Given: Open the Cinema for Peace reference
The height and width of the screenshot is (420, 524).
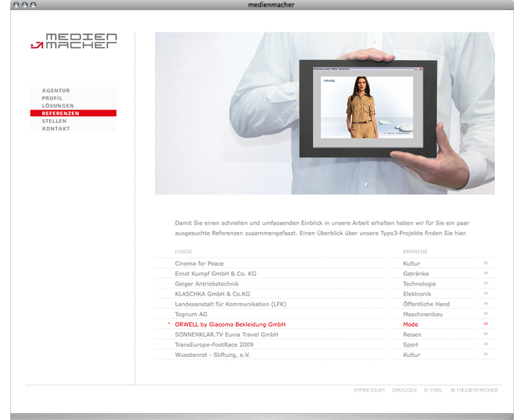Looking at the screenshot, I should (x=199, y=264).
